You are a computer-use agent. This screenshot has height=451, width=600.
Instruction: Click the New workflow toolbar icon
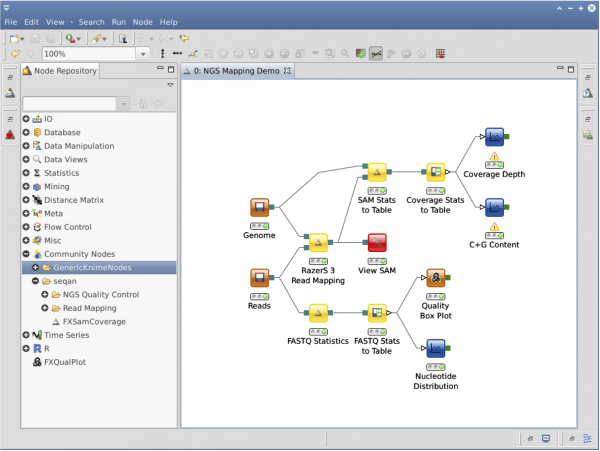(15, 38)
